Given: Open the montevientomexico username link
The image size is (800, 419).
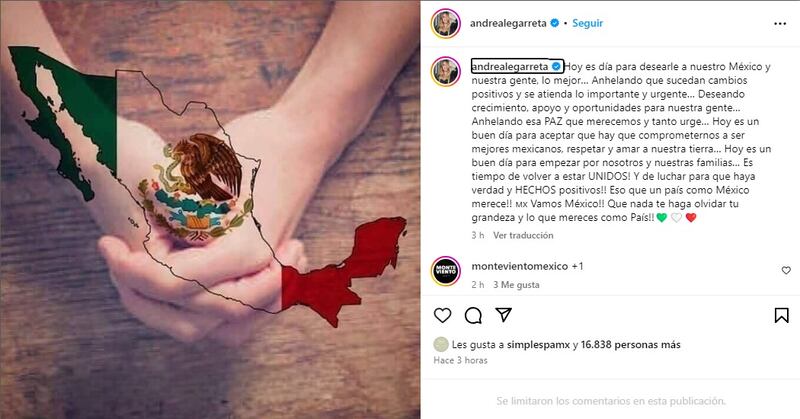Looking at the screenshot, I should click(519, 266).
